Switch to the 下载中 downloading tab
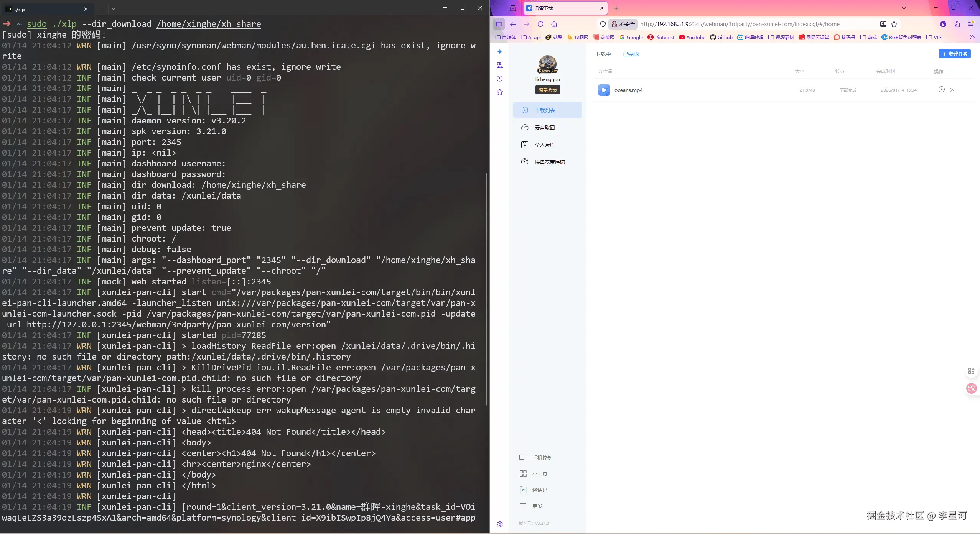The width and height of the screenshot is (980, 534). pos(603,54)
